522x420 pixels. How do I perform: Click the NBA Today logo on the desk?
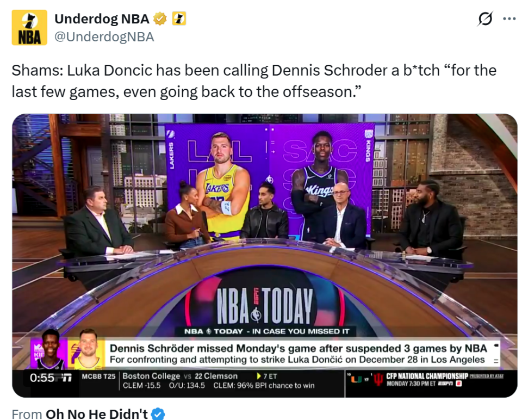[265, 306]
